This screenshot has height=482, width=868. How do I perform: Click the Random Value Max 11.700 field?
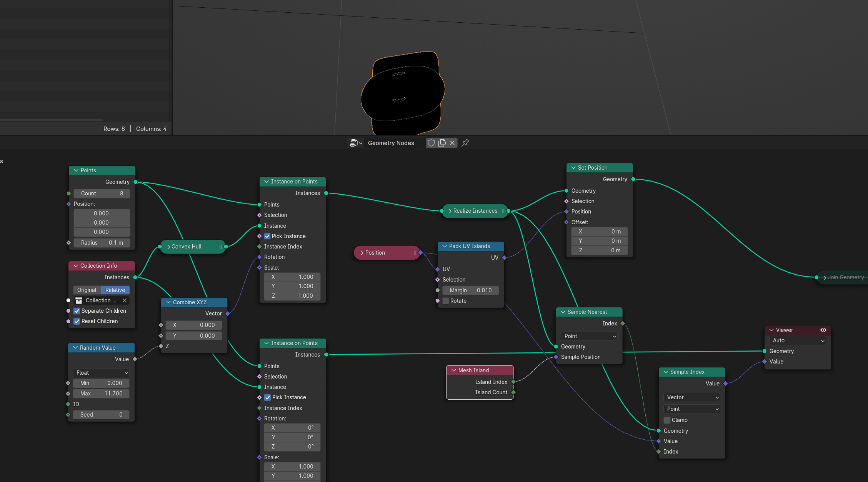pyautogui.click(x=101, y=394)
